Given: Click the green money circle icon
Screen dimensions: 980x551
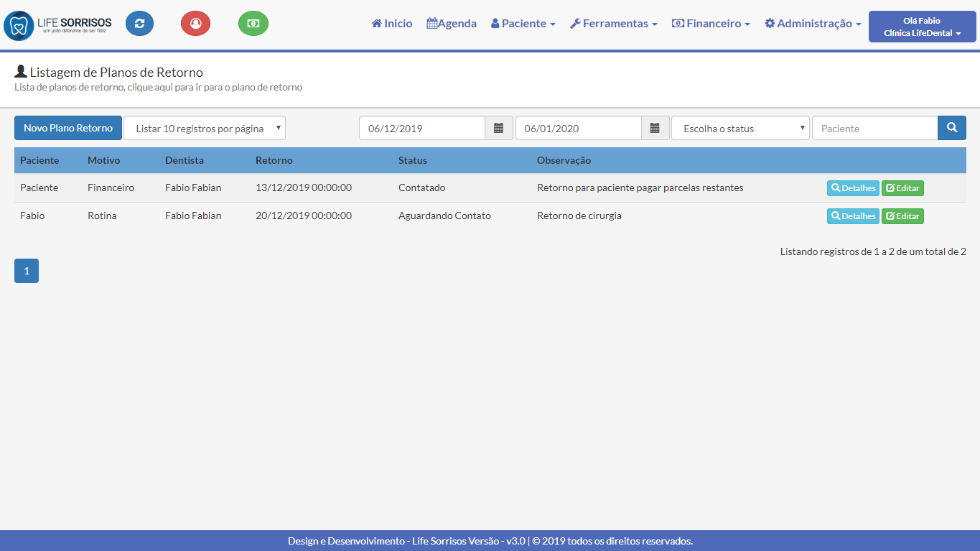Looking at the screenshot, I should [x=253, y=24].
